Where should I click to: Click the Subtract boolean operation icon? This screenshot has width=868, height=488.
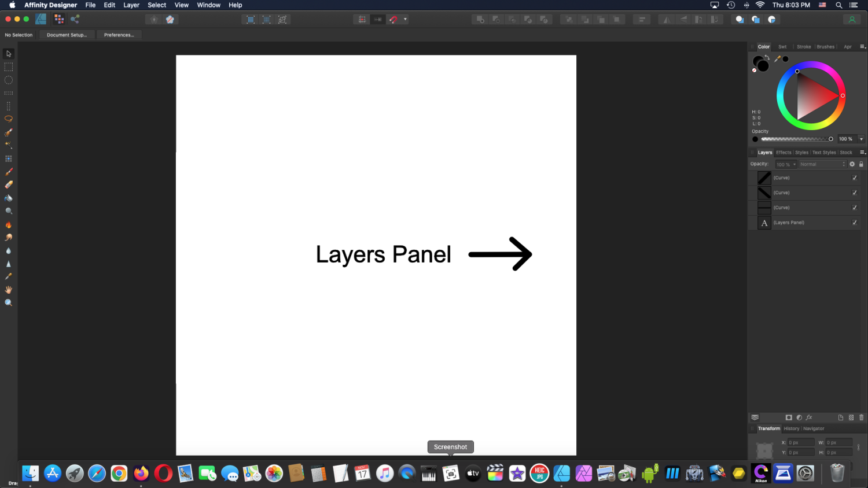click(x=496, y=20)
